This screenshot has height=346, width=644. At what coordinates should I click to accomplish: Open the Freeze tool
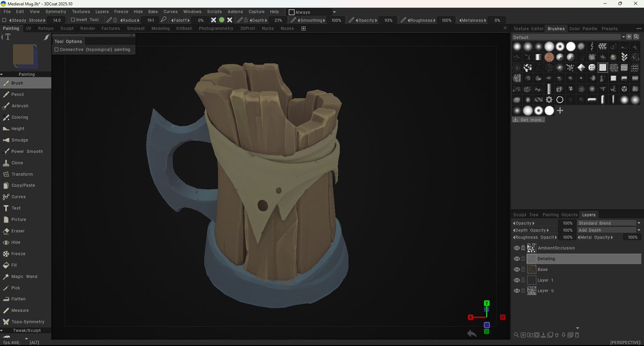[x=18, y=253]
